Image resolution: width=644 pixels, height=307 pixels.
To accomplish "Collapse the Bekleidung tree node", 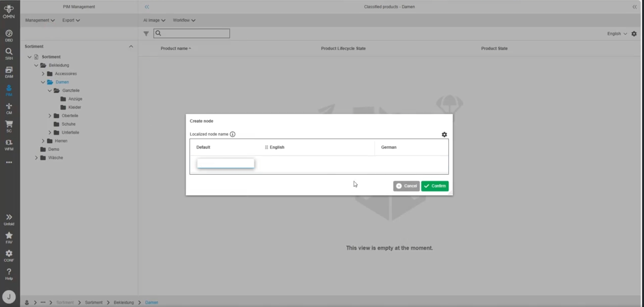I will click(36, 65).
